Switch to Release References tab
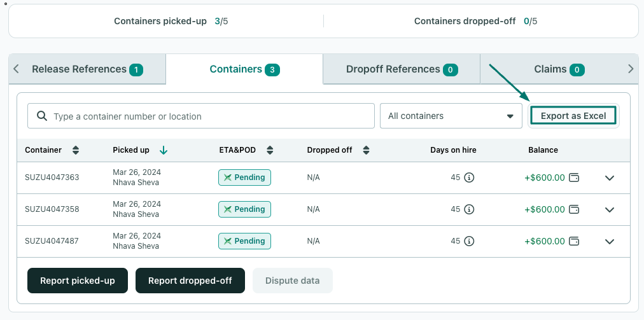Image resolution: width=644 pixels, height=320 pixels. click(87, 69)
